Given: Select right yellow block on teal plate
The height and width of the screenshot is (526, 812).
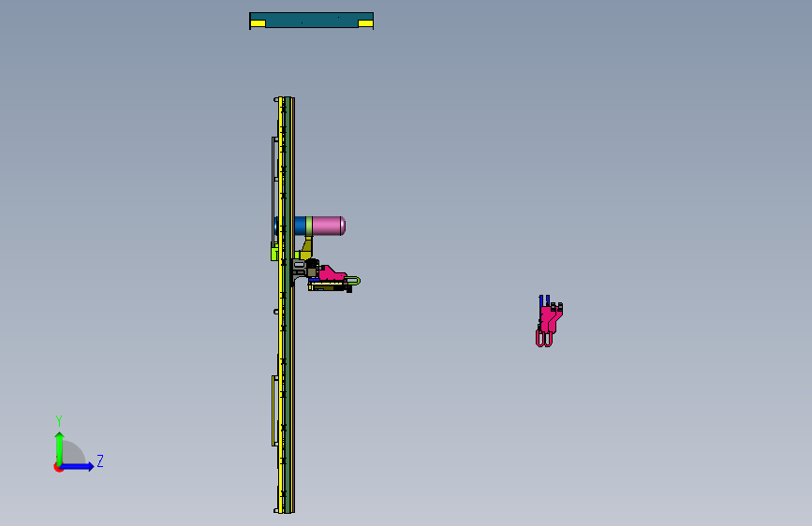Looking at the screenshot, I should 365,23.
